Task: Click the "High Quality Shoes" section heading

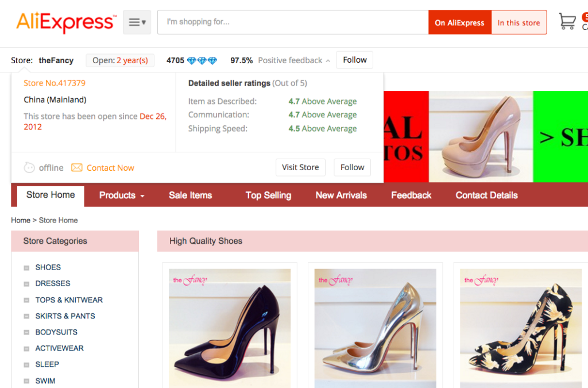Action: (206, 241)
